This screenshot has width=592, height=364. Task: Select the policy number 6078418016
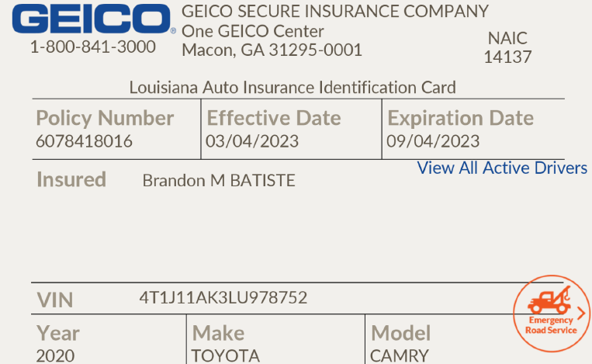click(84, 141)
